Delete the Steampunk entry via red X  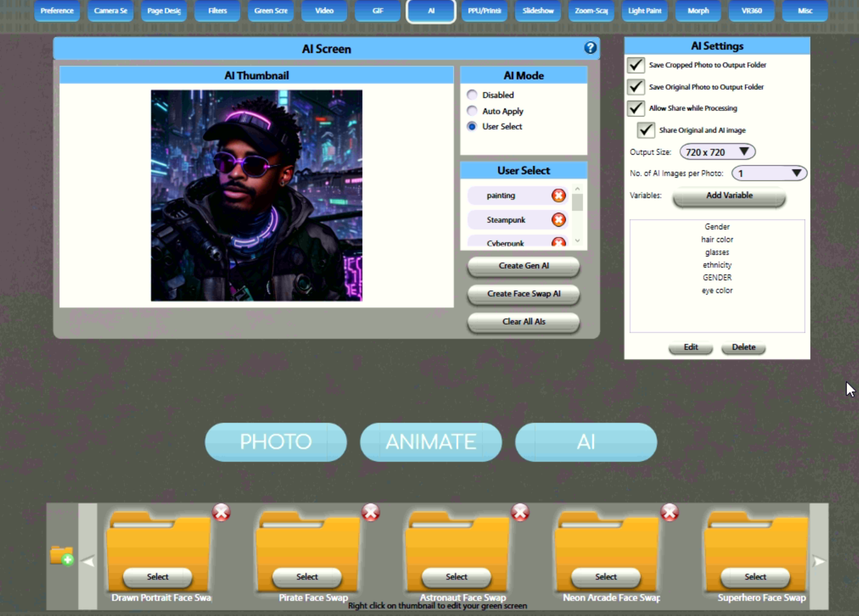(558, 219)
